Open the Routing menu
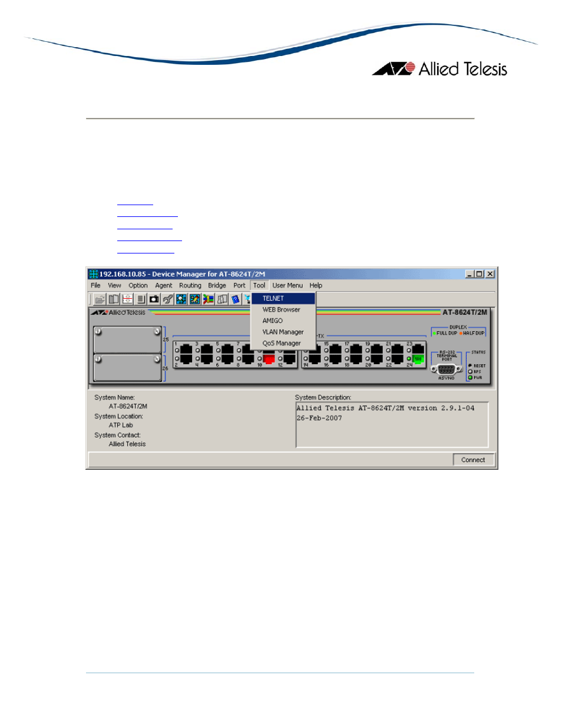562x728 pixels. [190, 285]
